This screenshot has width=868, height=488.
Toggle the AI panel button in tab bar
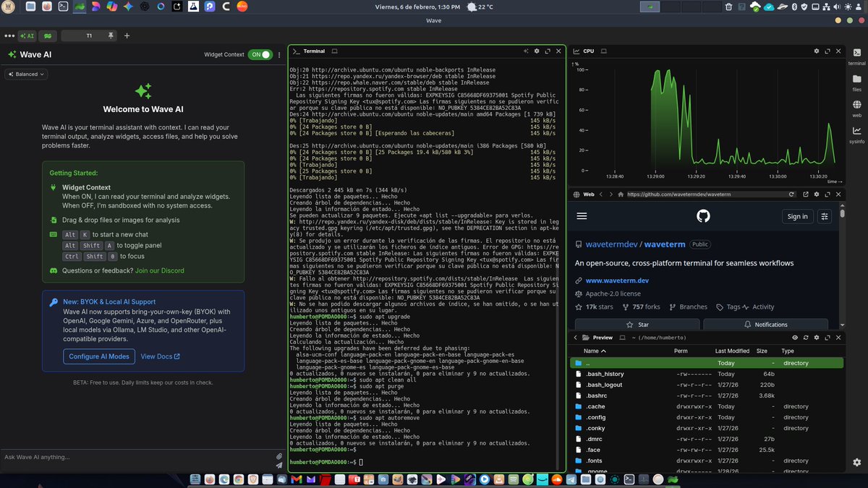[x=27, y=35]
